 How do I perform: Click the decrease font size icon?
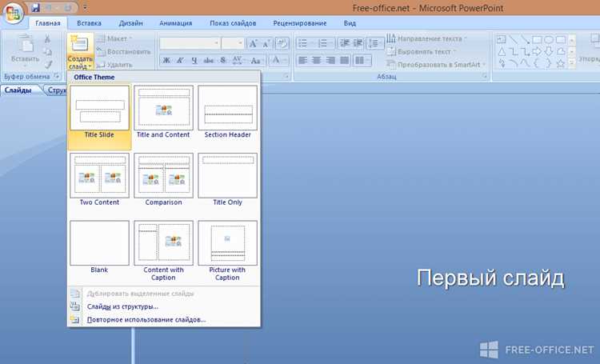tap(266, 44)
